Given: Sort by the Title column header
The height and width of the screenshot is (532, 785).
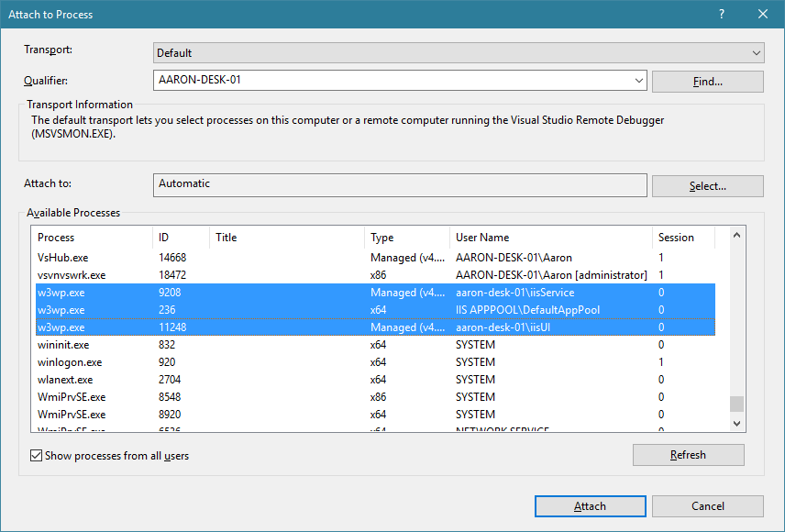Looking at the screenshot, I should click(287, 238).
